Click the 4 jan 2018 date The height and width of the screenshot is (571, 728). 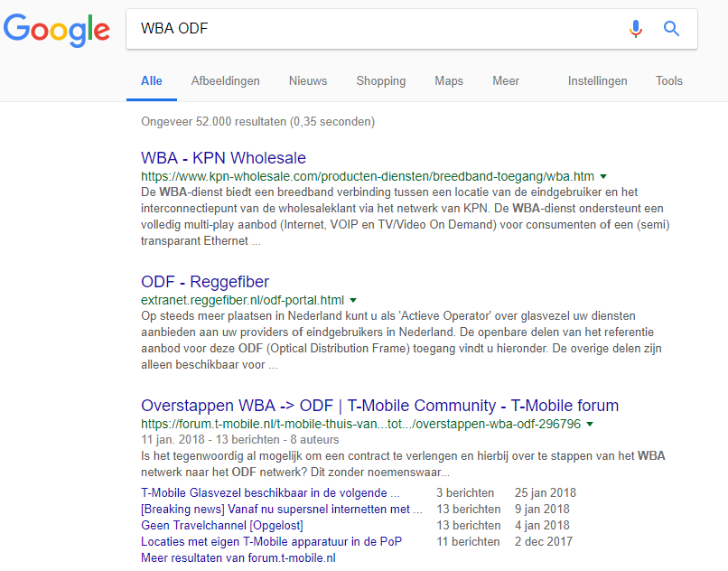click(x=542, y=526)
